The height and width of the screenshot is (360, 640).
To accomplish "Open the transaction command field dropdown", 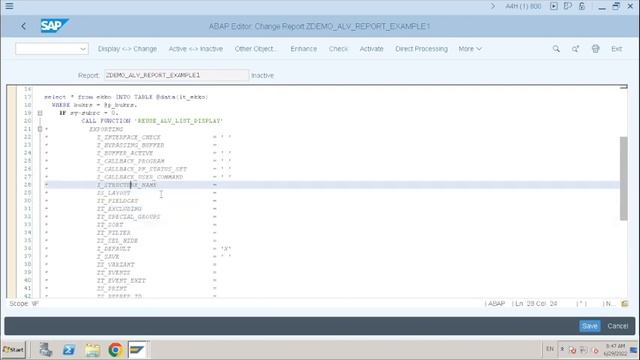I will coord(83,49).
